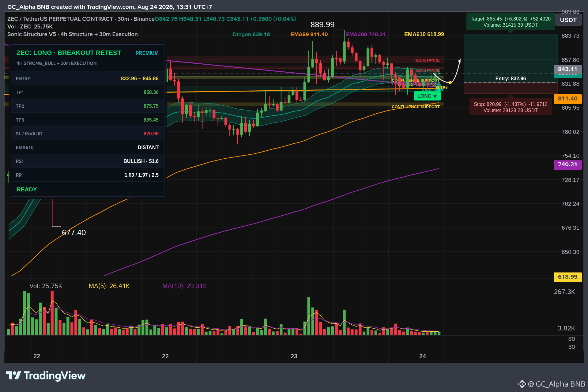Screen dimensions: 588x392
Task: Click the ZEC / TetherUS PERPETUAL CONTRACT symbol title
Action: pos(81,19)
